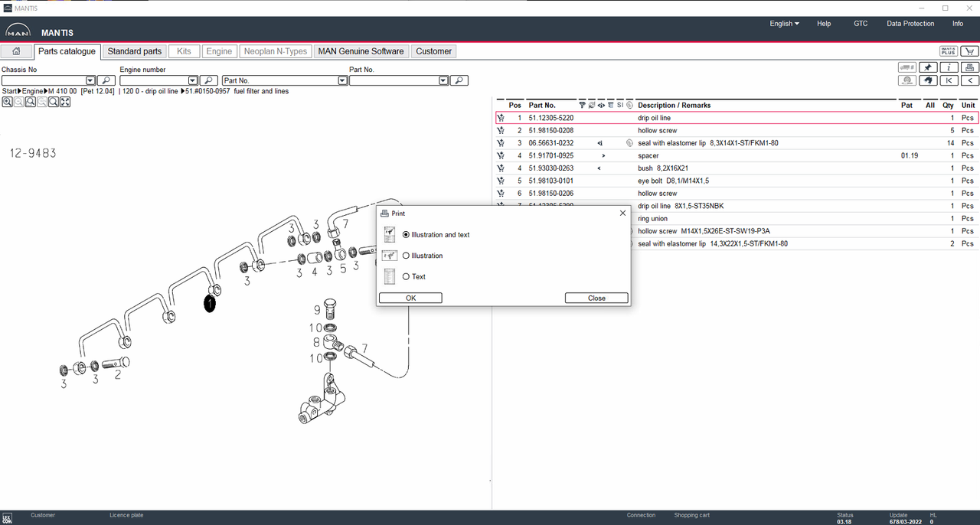
Task: Add eye bolt 51.98103-0101 to cart
Action: [x=500, y=181]
